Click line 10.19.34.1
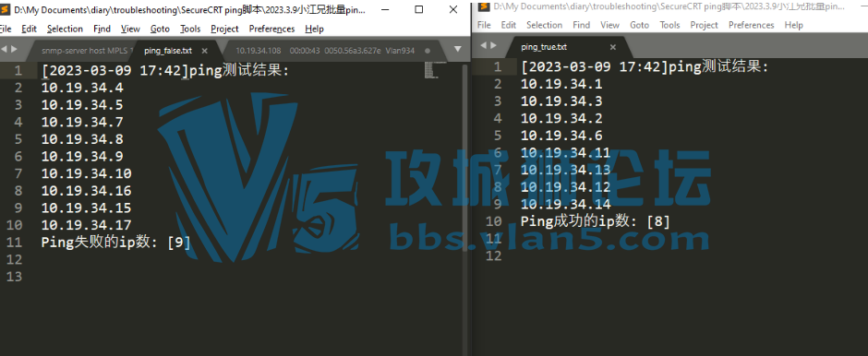The height and width of the screenshot is (356, 868). click(561, 84)
